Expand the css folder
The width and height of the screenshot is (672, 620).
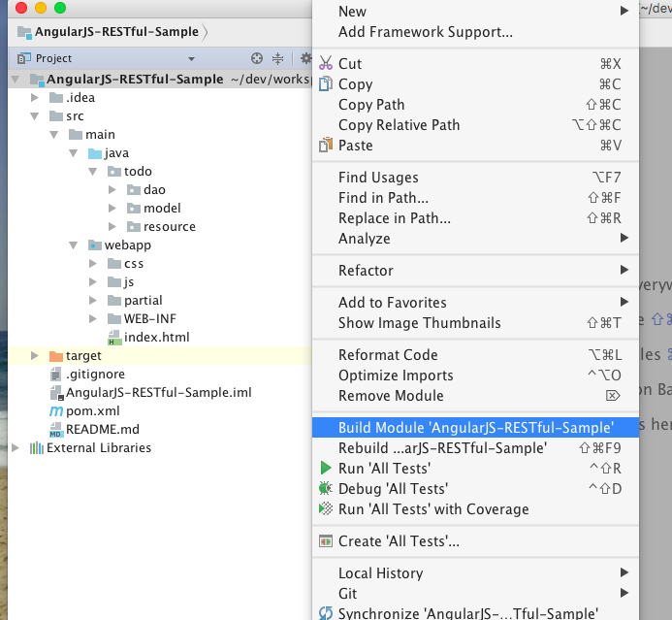92,264
